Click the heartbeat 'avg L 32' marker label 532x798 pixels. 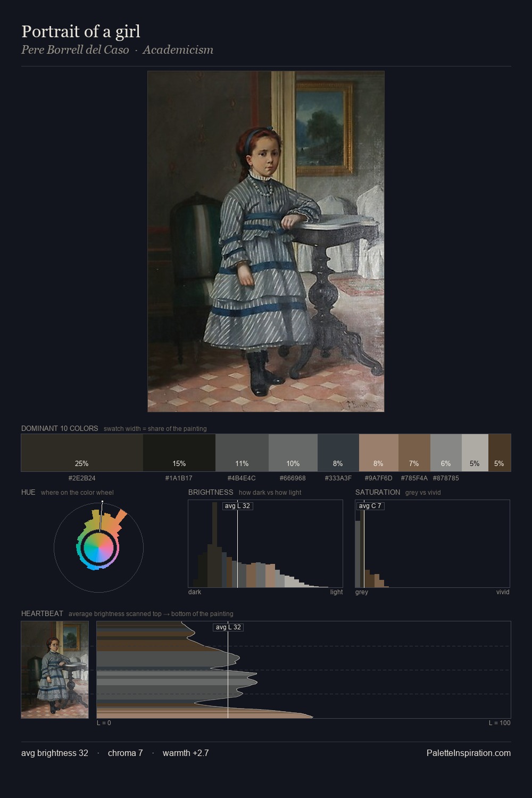[x=228, y=627]
